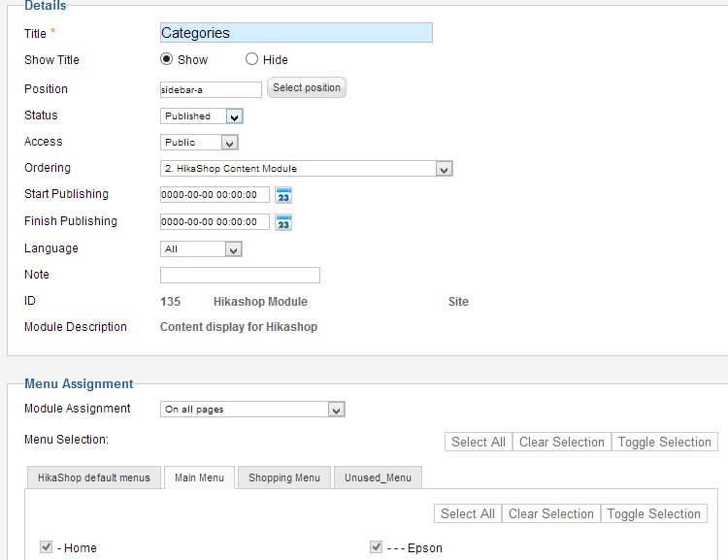Click the Content display for Hikashop description

click(x=239, y=327)
